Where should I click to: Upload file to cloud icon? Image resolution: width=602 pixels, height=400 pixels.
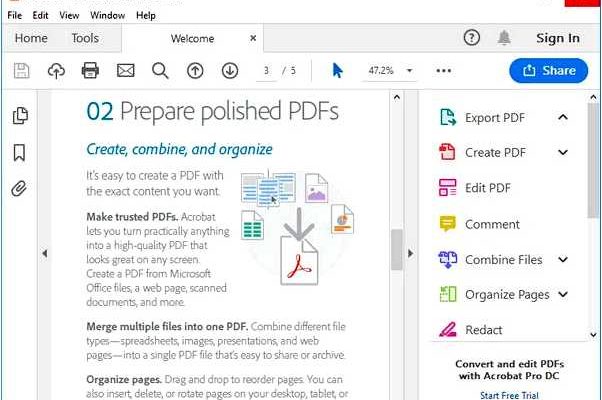click(x=56, y=71)
